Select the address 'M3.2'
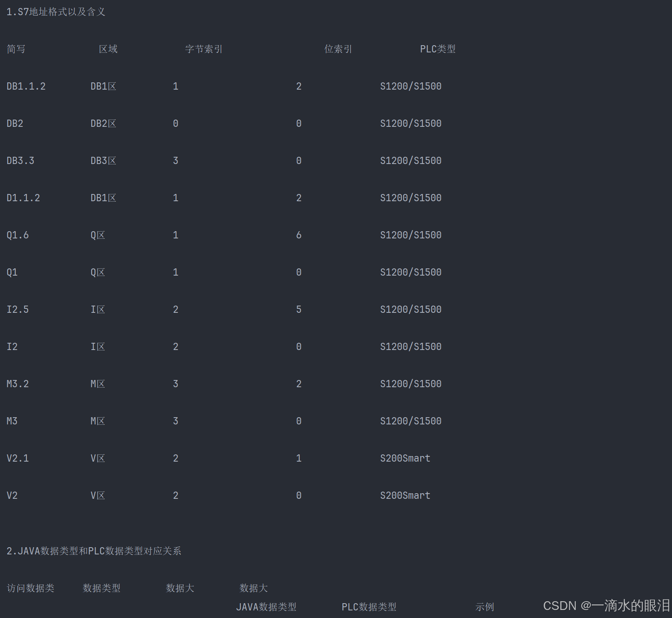This screenshot has width=672, height=618. point(18,384)
